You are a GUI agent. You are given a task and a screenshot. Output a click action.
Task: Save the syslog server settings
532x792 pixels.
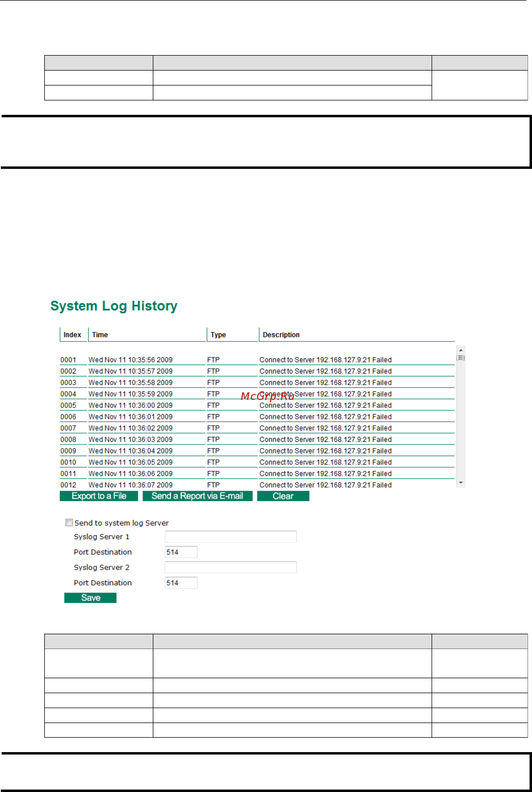(90, 598)
